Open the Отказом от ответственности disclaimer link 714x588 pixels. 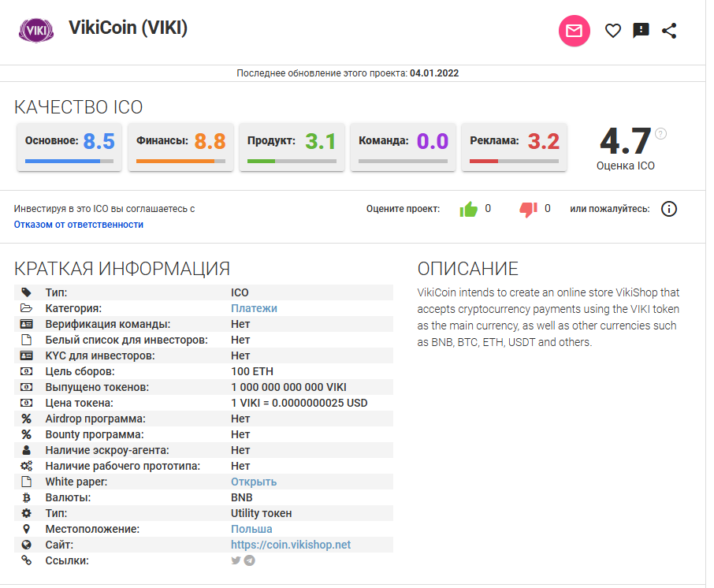tap(78, 225)
